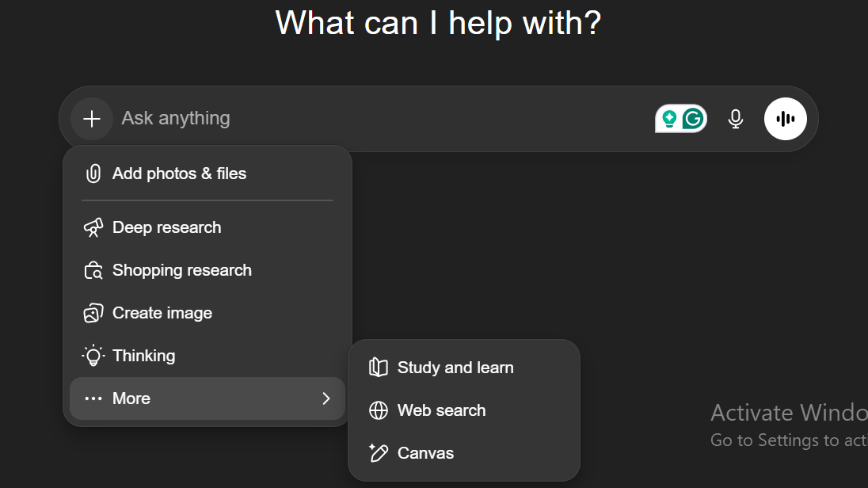Open the green Grammarly G icon
868x488 pixels.
pos(693,119)
